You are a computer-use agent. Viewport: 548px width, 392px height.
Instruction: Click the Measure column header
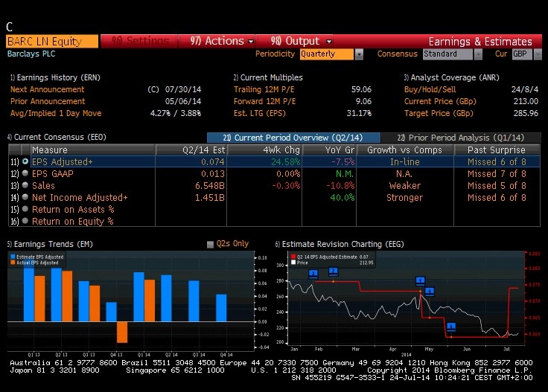(92, 150)
